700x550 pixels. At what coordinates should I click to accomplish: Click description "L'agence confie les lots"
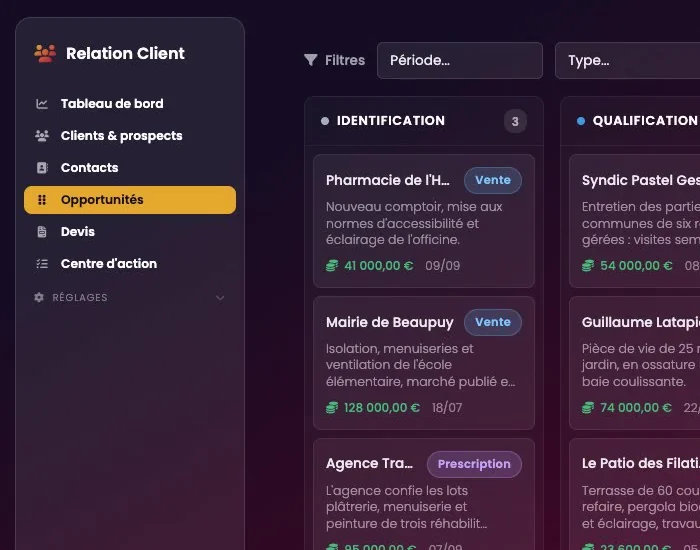[406, 507]
